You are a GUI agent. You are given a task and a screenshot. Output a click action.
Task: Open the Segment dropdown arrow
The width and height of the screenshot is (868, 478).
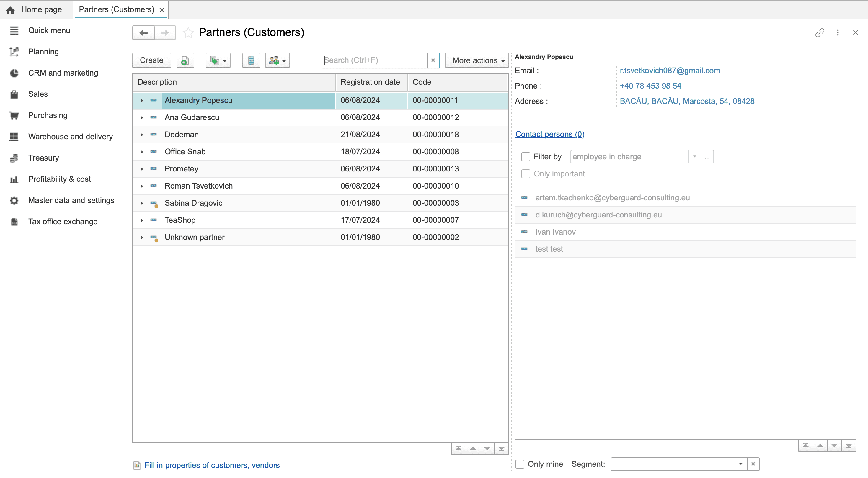pos(741,464)
